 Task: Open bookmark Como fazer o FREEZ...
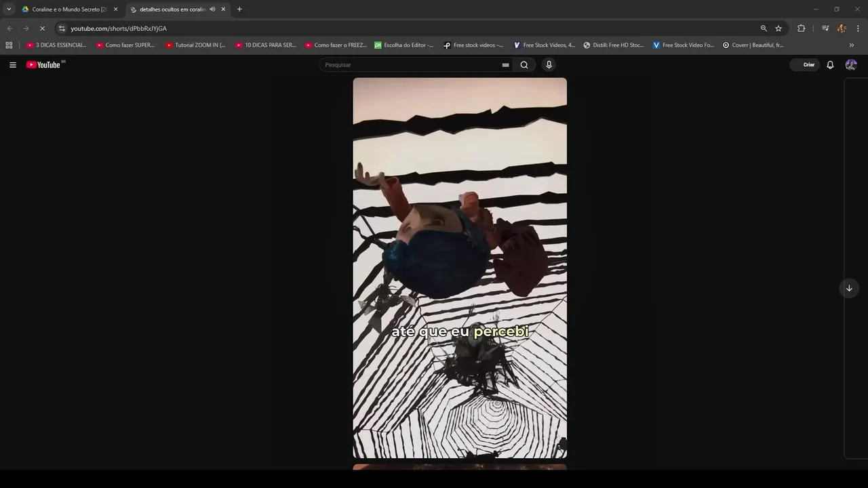coord(336,45)
